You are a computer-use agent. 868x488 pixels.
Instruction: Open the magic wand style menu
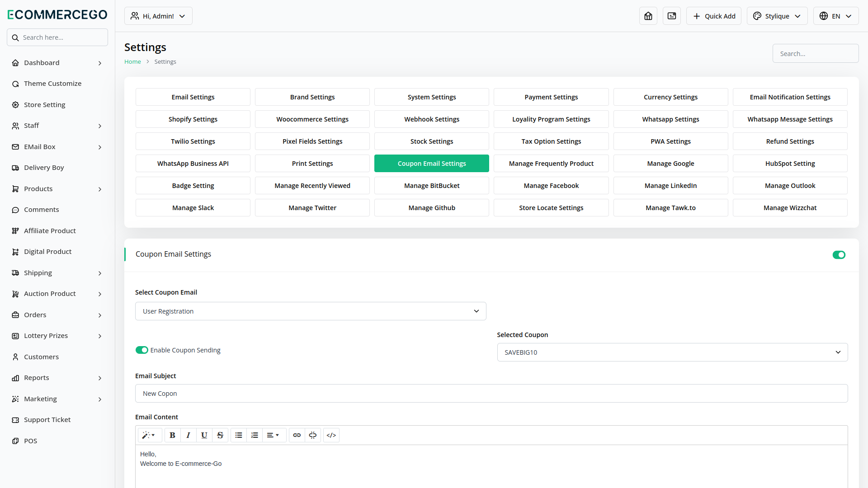pos(149,435)
